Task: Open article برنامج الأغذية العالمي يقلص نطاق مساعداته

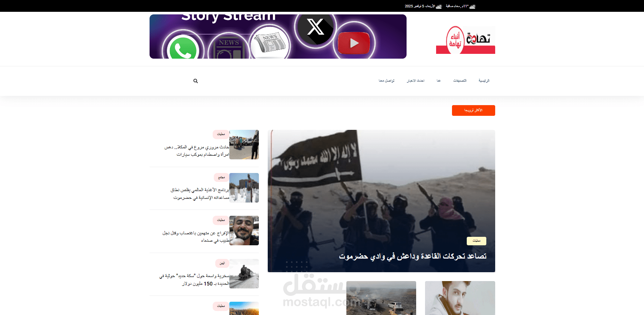Action: pyautogui.click(x=200, y=194)
